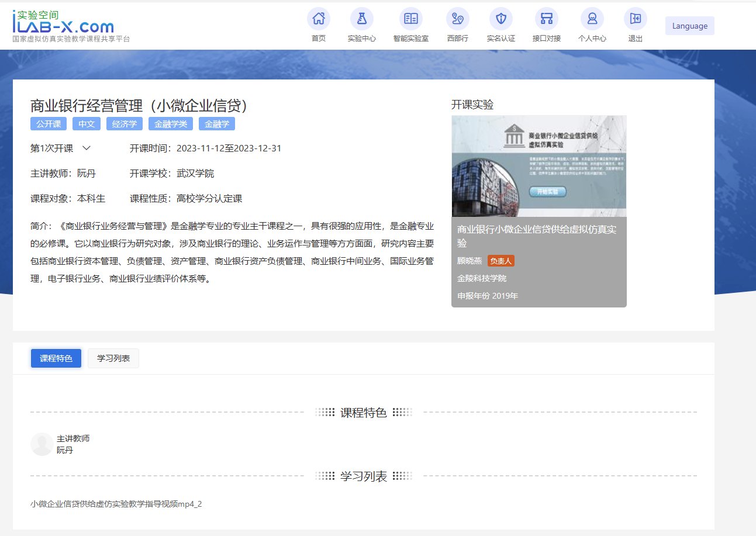Switch to the 课程特色 tab
The image size is (756, 536).
click(56, 358)
